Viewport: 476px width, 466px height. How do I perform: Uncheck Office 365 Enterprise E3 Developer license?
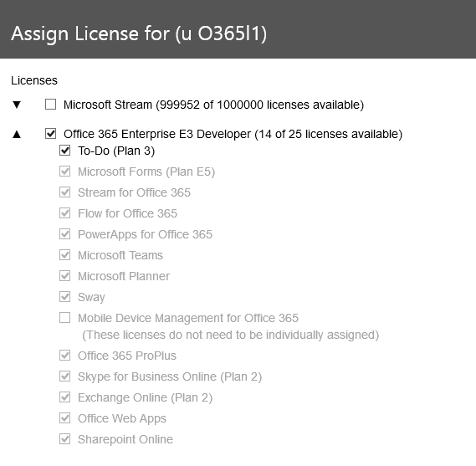point(50,133)
